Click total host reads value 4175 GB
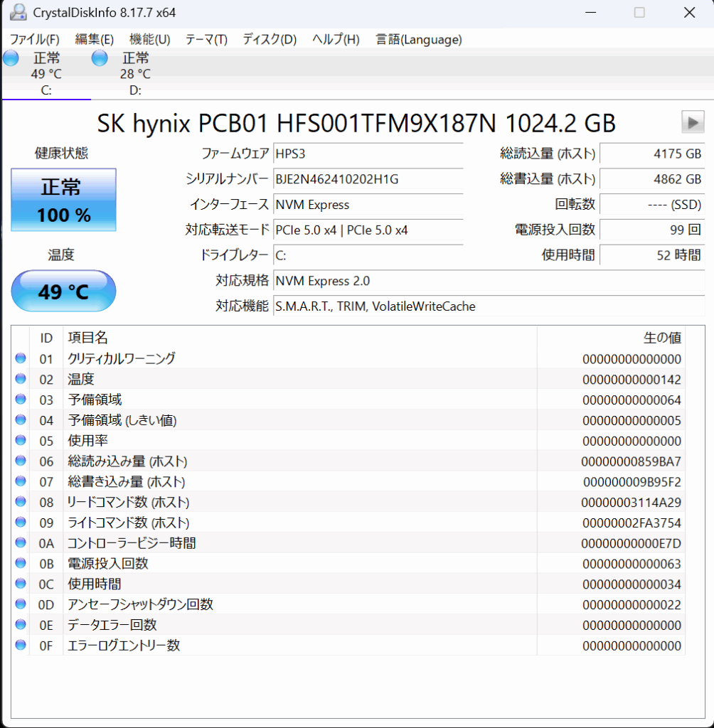The image size is (714, 728). tap(652, 154)
